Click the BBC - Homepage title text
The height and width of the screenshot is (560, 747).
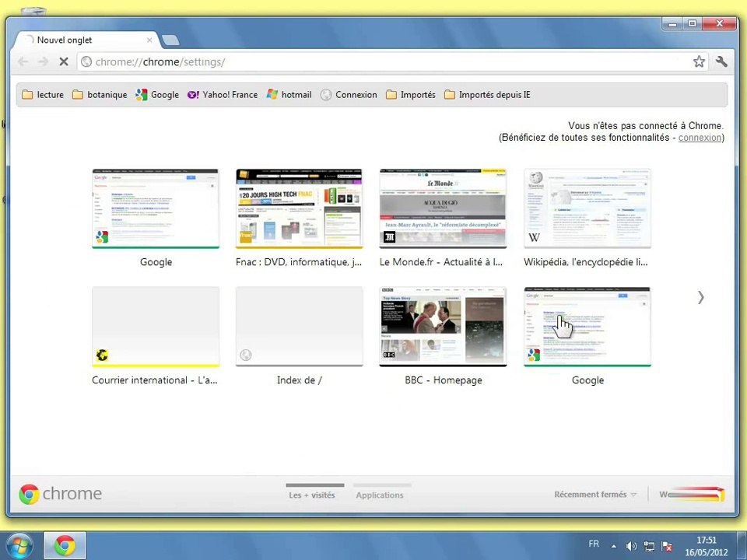point(444,380)
